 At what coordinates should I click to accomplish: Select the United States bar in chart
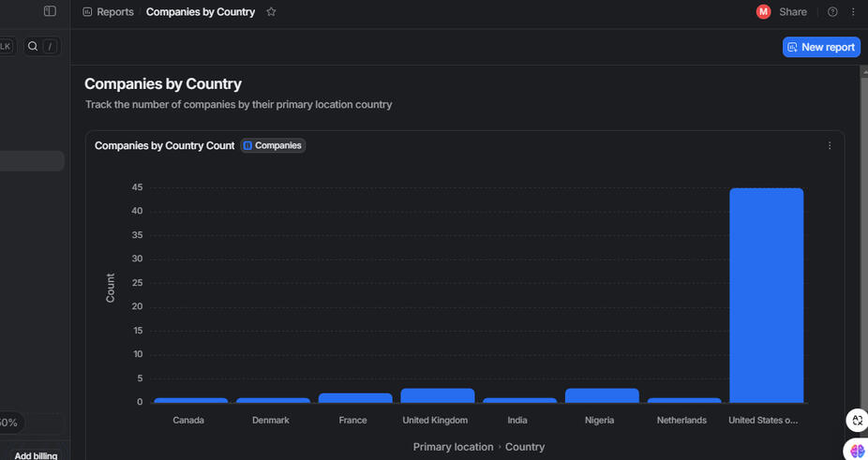(766, 295)
